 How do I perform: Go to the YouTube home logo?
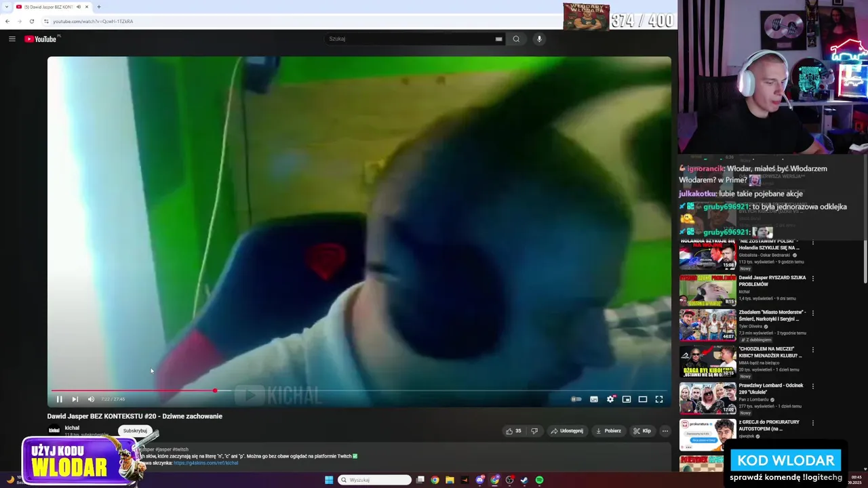[x=41, y=39]
